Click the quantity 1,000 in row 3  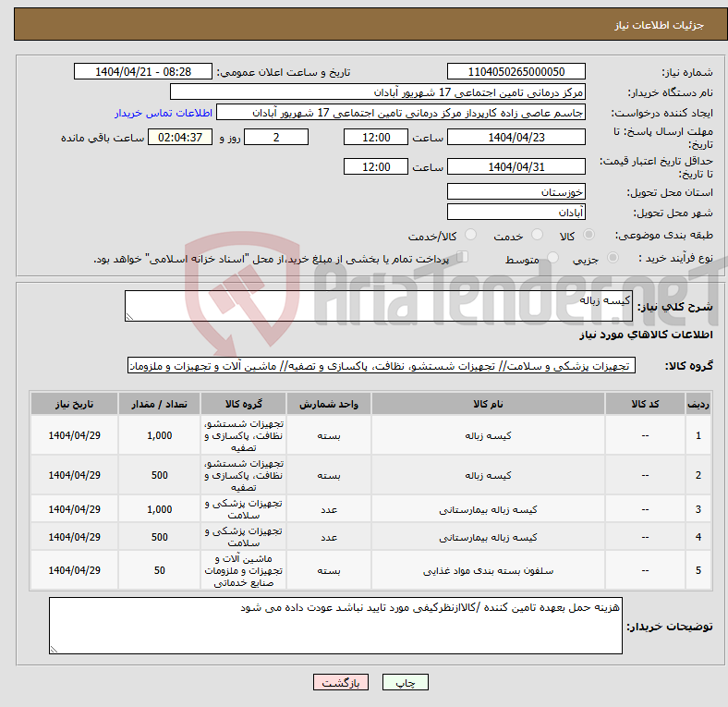pos(159,509)
